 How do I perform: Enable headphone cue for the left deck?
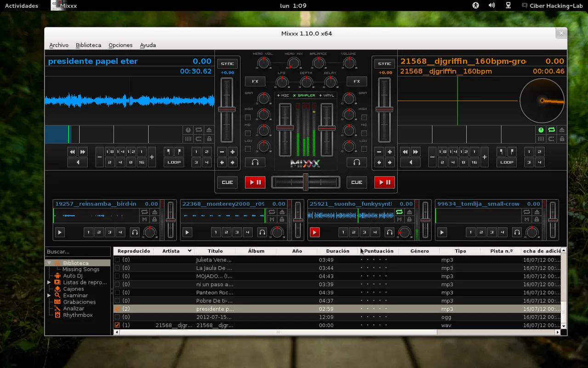point(255,162)
